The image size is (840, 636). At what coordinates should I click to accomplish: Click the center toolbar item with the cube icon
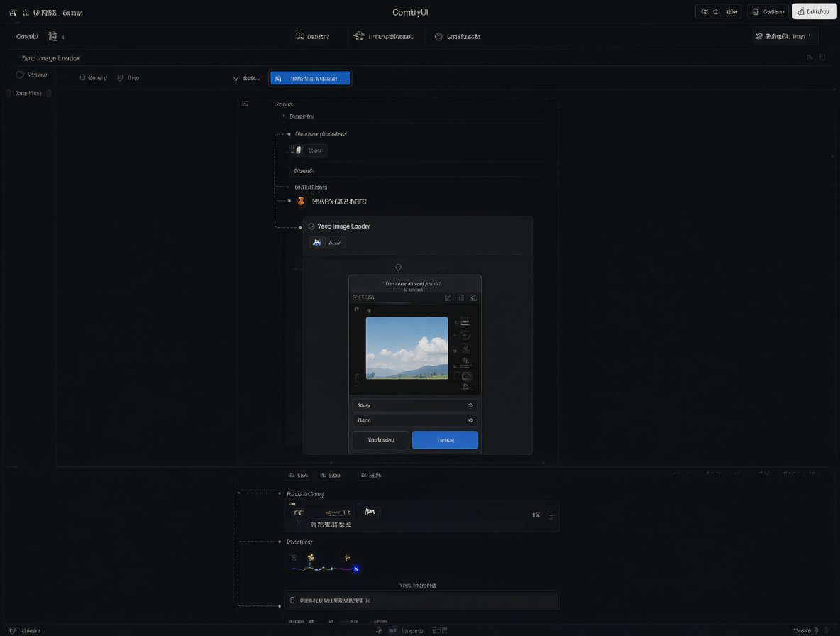coord(384,36)
